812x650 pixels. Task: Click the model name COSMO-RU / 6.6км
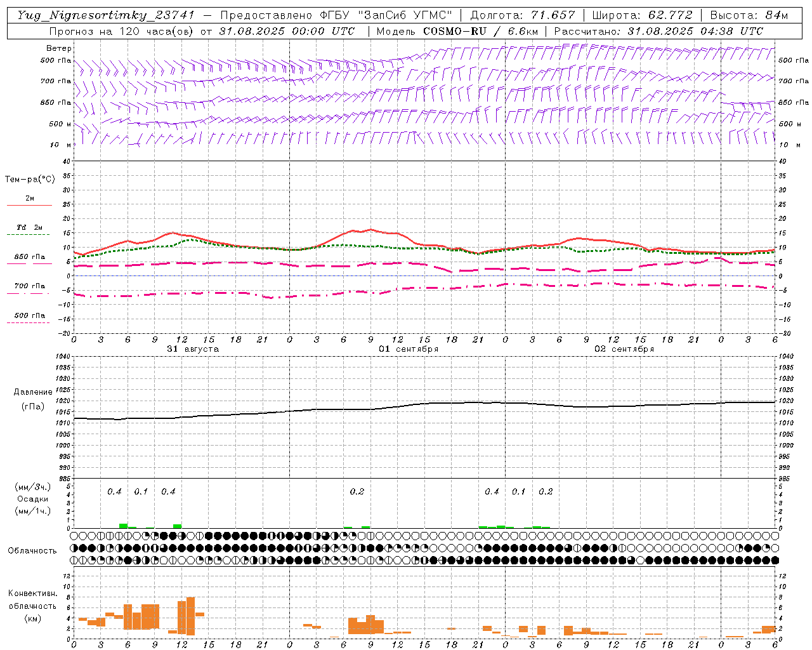[481, 31]
